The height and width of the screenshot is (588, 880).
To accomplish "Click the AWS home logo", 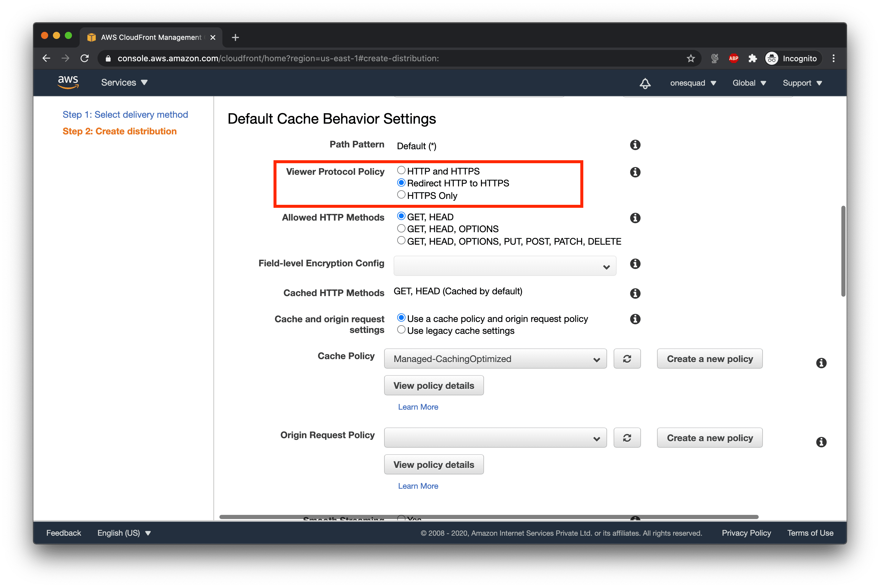I will [x=68, y=82].
